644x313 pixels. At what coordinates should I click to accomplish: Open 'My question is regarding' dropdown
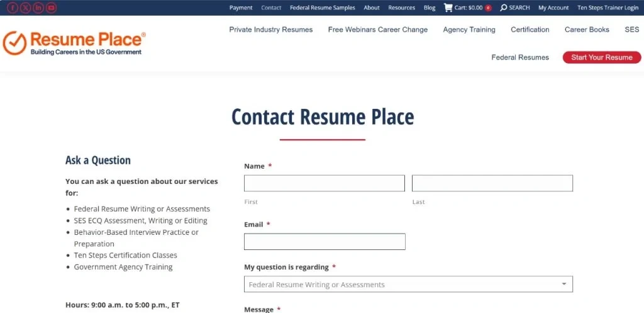408,284
